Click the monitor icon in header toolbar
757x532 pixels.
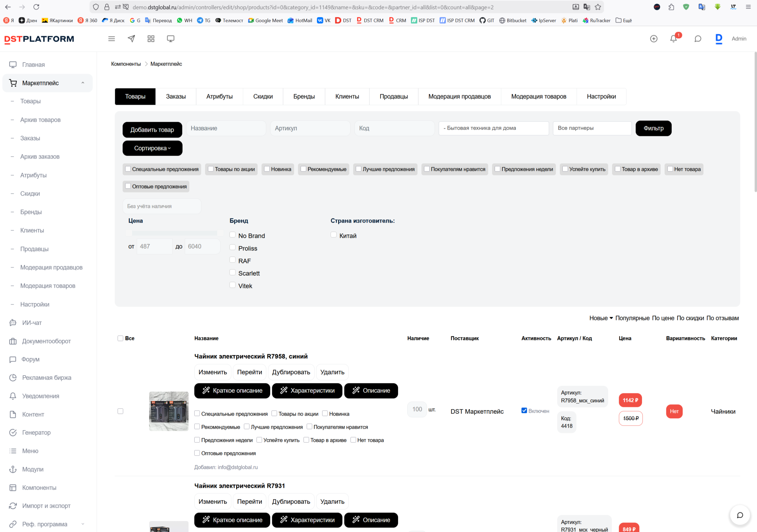pyautogui.click(x=170, y=39)
